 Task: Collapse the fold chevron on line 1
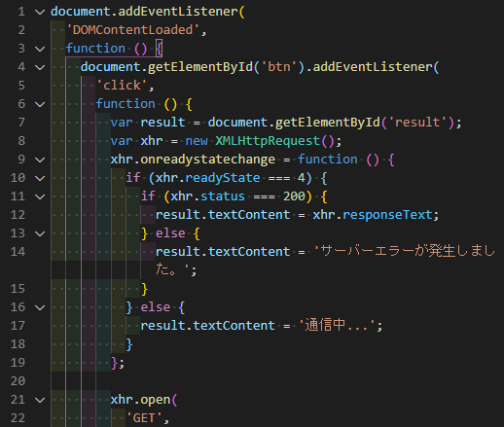pos(40,13)
